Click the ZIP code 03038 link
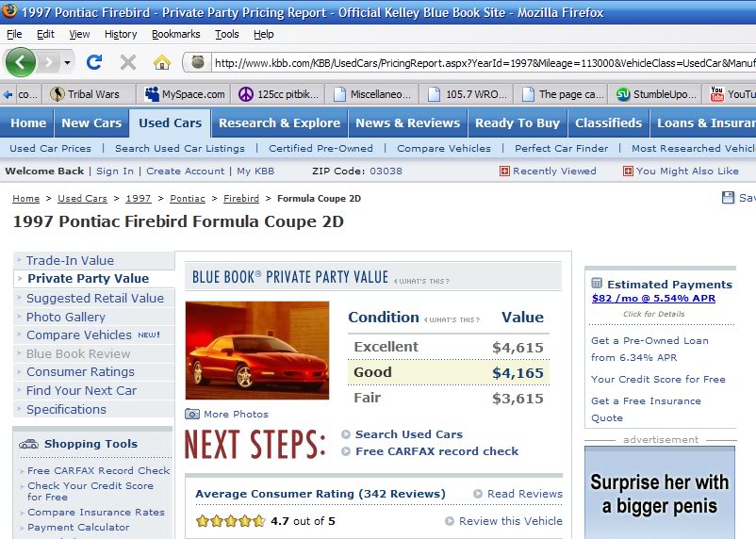This screenshot has height=539, width=756. [386, 171]
